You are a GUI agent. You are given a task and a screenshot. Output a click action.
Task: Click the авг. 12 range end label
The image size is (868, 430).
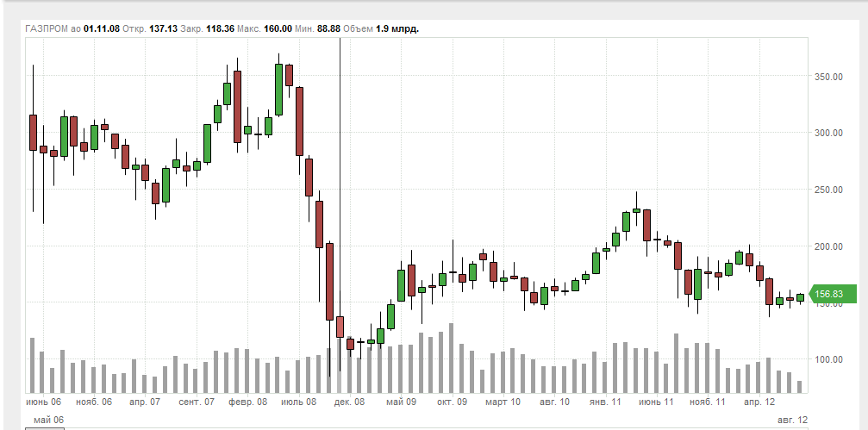[x=792, y=420]
